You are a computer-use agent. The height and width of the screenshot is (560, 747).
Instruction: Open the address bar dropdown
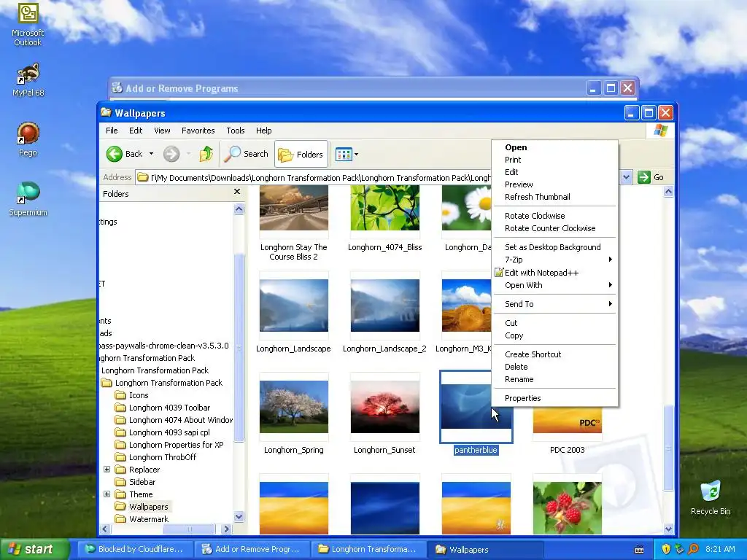pos(626,177)
